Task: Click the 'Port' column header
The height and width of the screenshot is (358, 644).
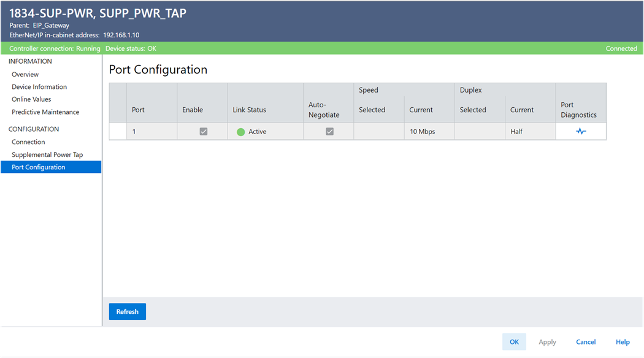Action: 138,110
